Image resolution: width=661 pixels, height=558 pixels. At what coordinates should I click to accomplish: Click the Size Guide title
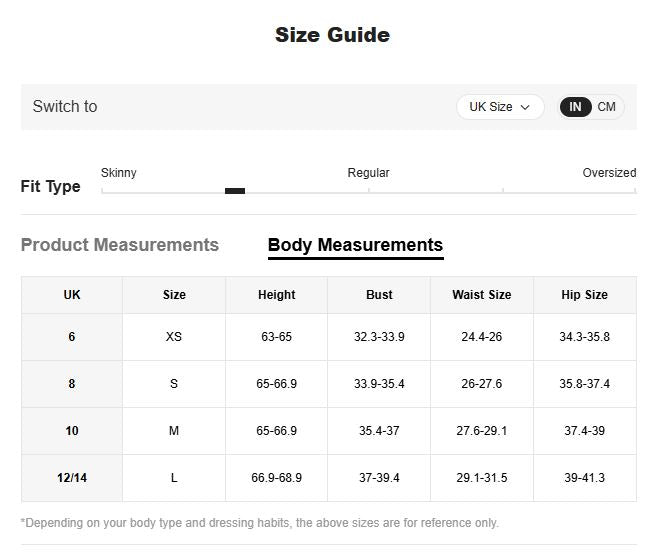click(x=332, y=35)
